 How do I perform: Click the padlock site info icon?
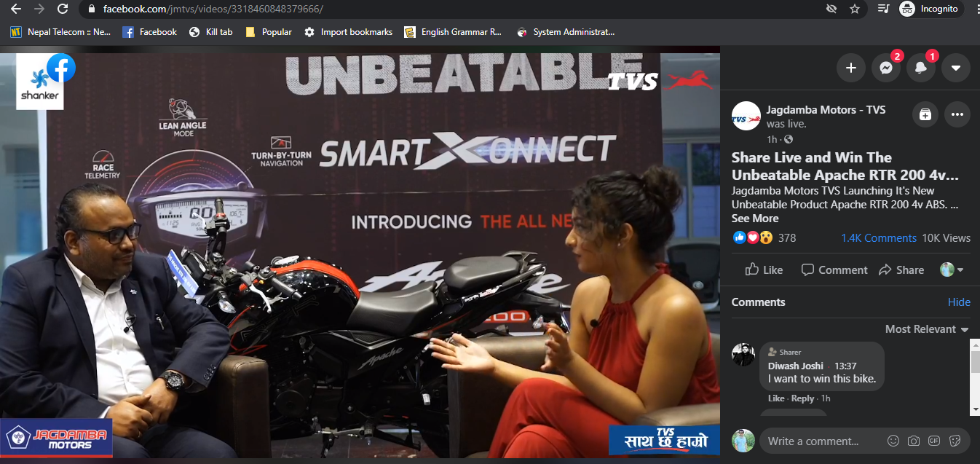pos(91,9)
